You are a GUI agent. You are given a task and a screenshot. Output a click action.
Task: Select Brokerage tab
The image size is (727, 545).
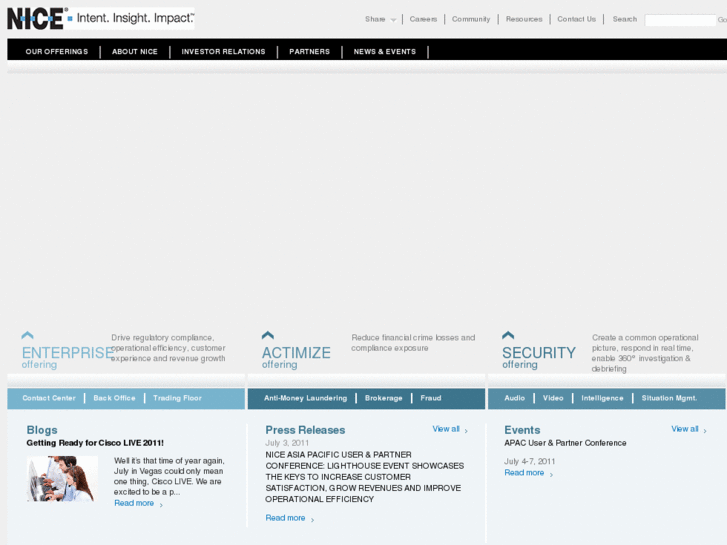coord(383,398)
